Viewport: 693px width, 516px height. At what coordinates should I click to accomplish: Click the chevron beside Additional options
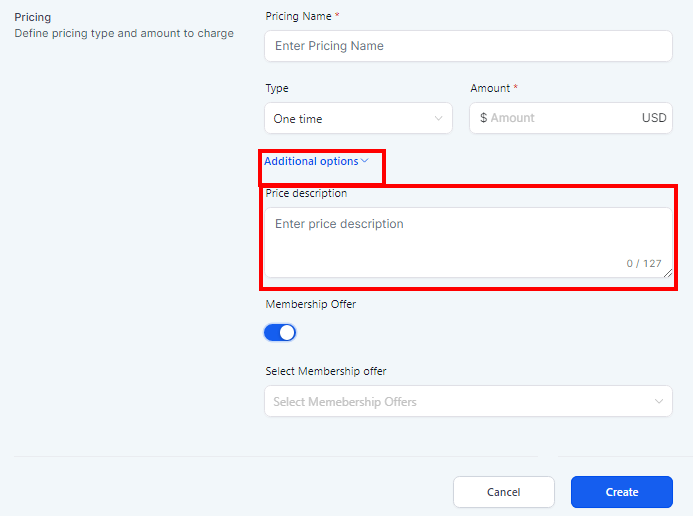(x=365, y=161)
